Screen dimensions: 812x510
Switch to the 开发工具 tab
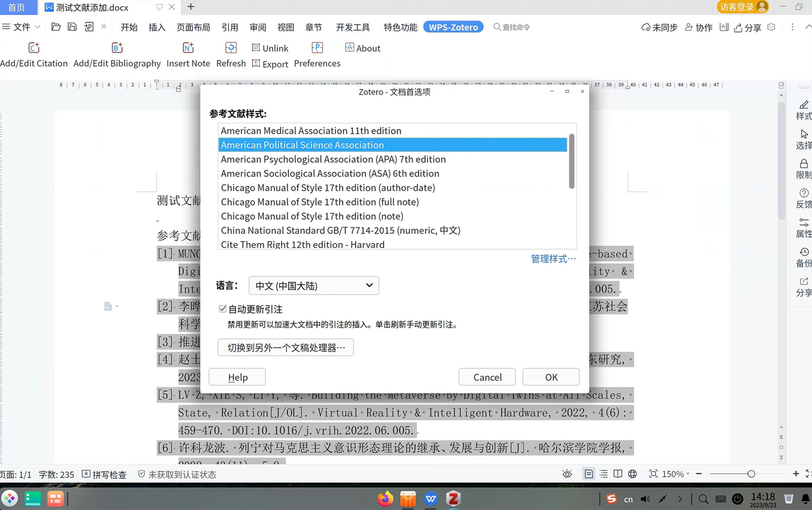click(x=353, y=27)
